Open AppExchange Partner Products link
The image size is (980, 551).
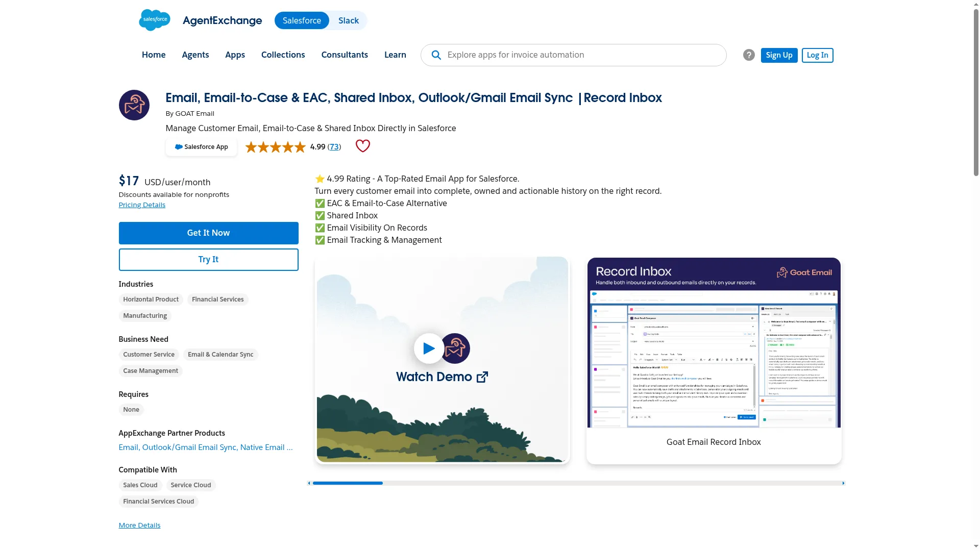click(206, 447)
